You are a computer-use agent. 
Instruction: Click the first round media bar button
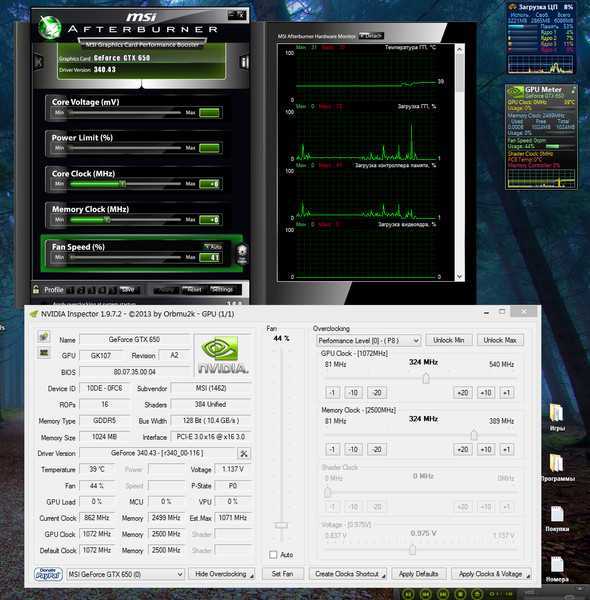pos(408,594)
